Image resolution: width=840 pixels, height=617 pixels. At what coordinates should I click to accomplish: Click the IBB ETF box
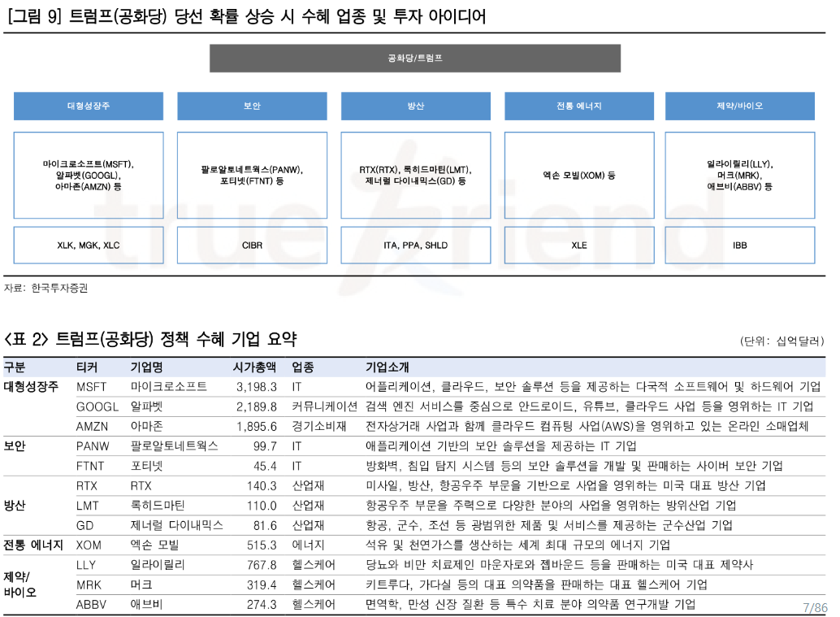tap(740, 245)
